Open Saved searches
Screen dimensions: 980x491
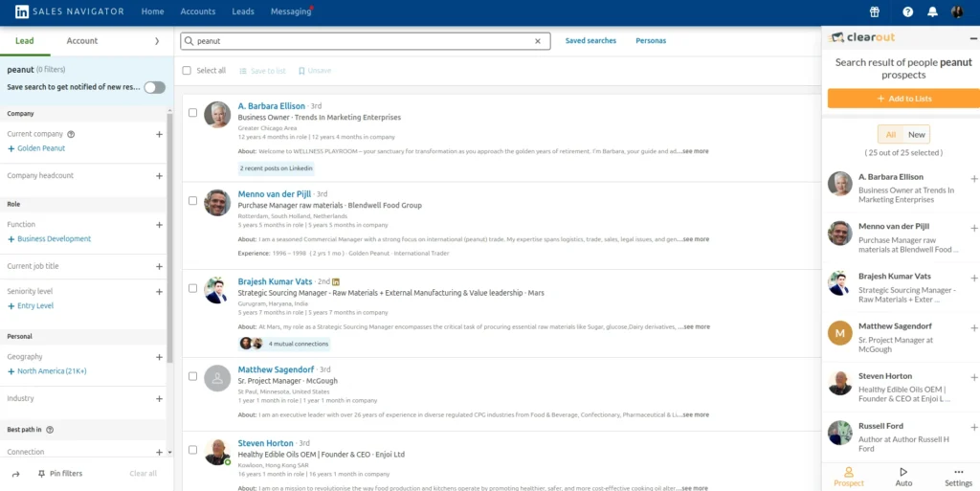point(590,41)
